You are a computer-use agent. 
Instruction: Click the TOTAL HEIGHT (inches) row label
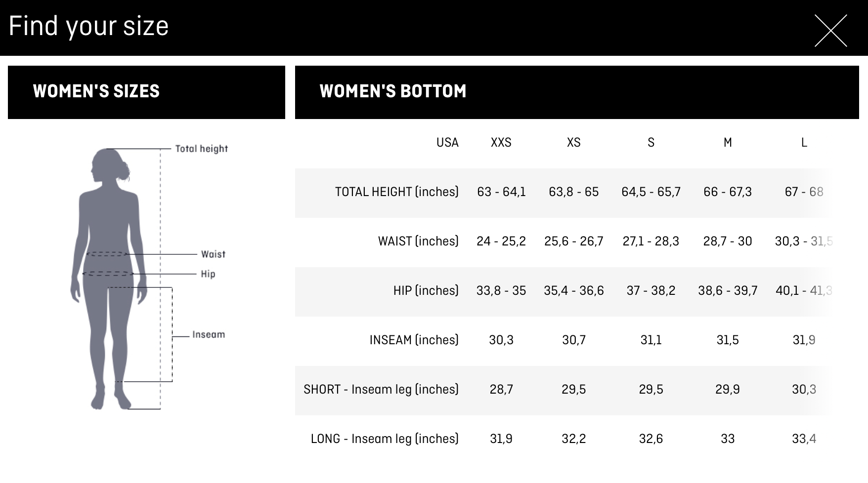coord(396,192)
